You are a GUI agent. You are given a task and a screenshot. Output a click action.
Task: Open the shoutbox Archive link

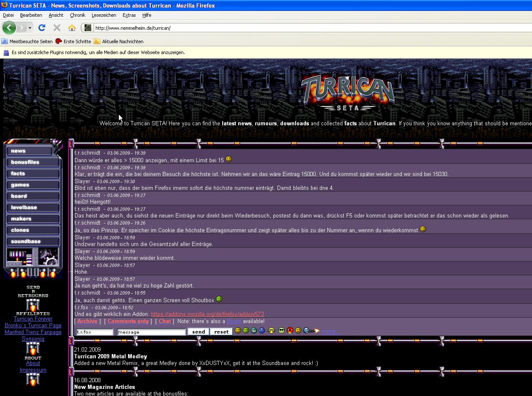tap(87, 321)
